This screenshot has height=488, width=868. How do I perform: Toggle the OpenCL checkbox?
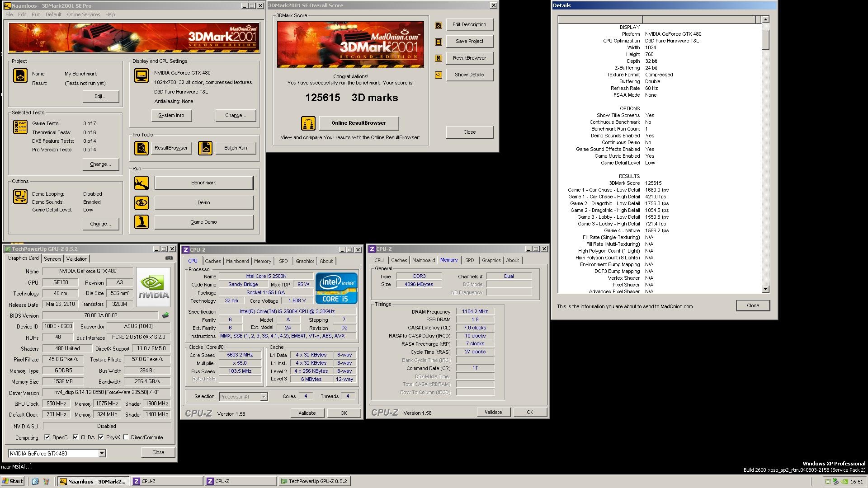[47, 437]
